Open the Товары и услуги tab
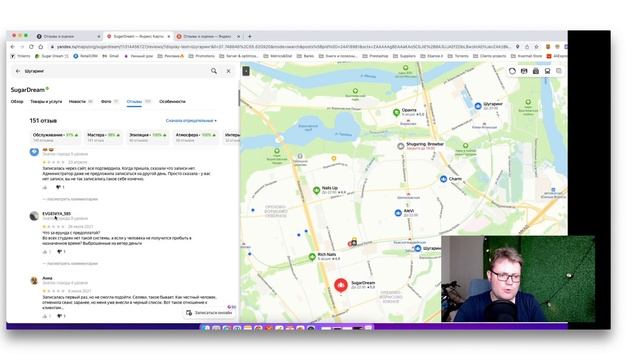This screenshot has height=360, width=640. click(46, 102)
